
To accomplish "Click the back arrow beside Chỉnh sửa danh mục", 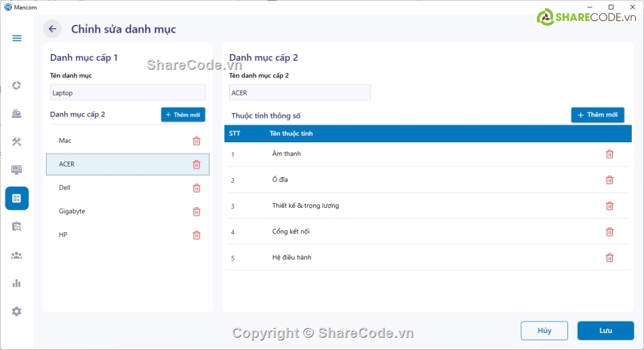I will (x=52, y=29).
